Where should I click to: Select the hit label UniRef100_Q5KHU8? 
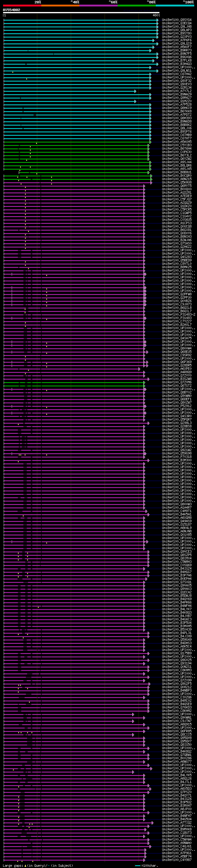click(x=177, y=183)
